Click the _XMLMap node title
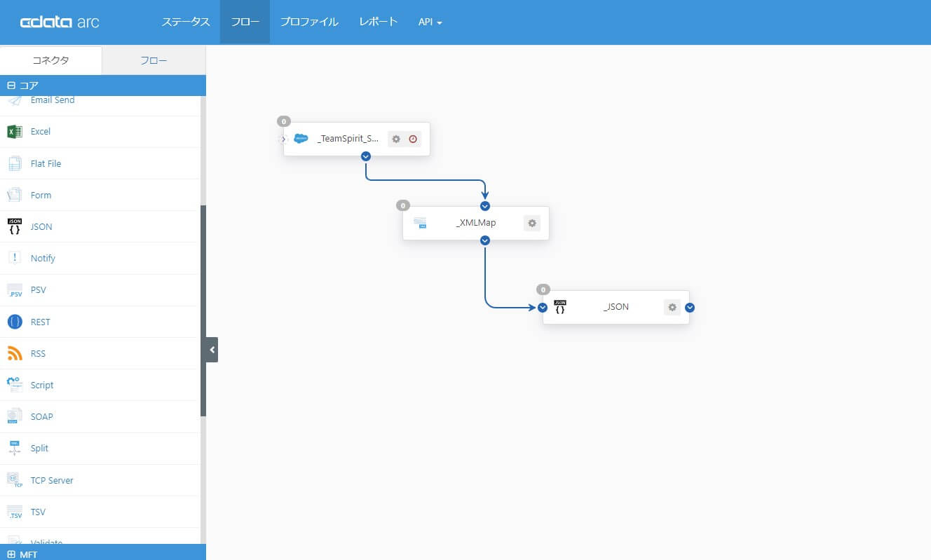The image size is (931, 560). coord(476,223)
